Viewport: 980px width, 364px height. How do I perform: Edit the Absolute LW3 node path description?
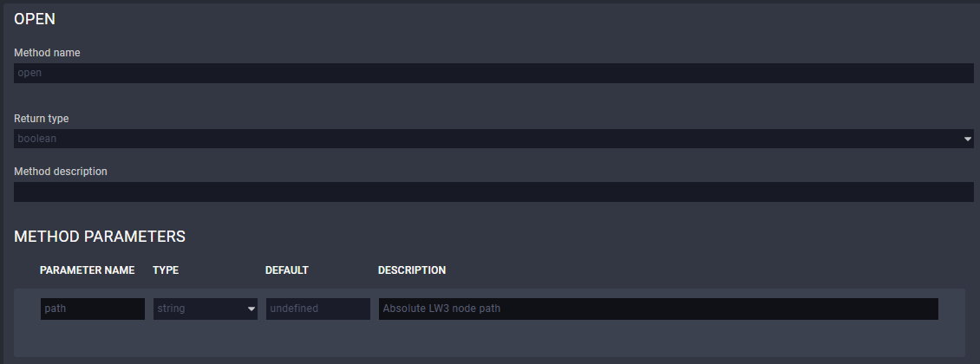click(657, 309)
